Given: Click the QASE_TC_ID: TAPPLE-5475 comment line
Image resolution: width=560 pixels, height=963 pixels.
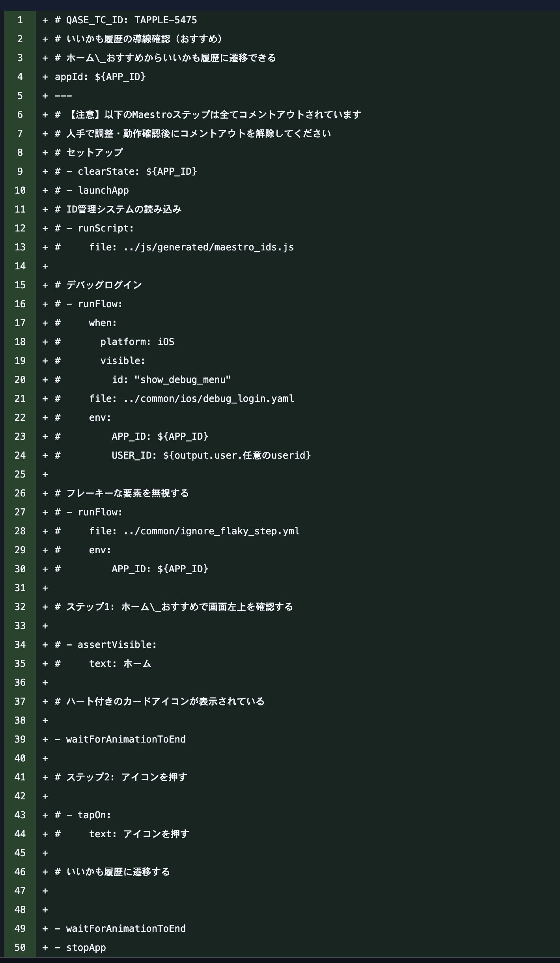Looking at the screenshot, I should point(125,20).
